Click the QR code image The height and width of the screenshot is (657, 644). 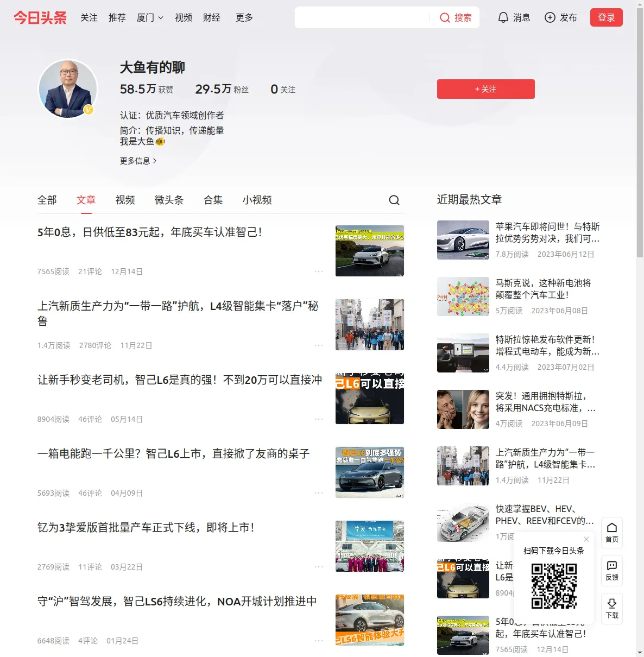554,586
